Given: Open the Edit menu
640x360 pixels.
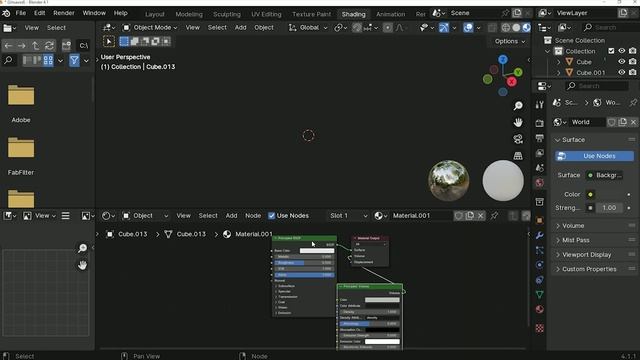Looking at the screenshot, I should pyautogui.click(x=40, y=13).
